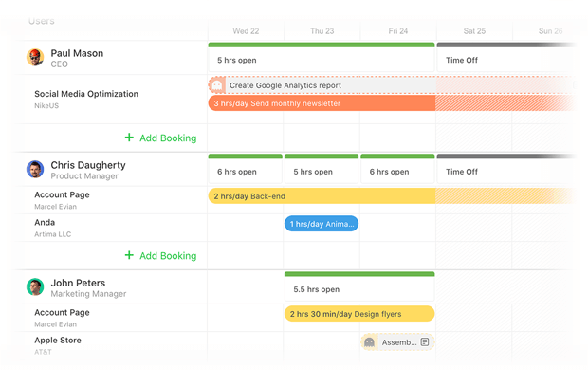Open the note icon on the Assemb... booking

tap(425, 342)
